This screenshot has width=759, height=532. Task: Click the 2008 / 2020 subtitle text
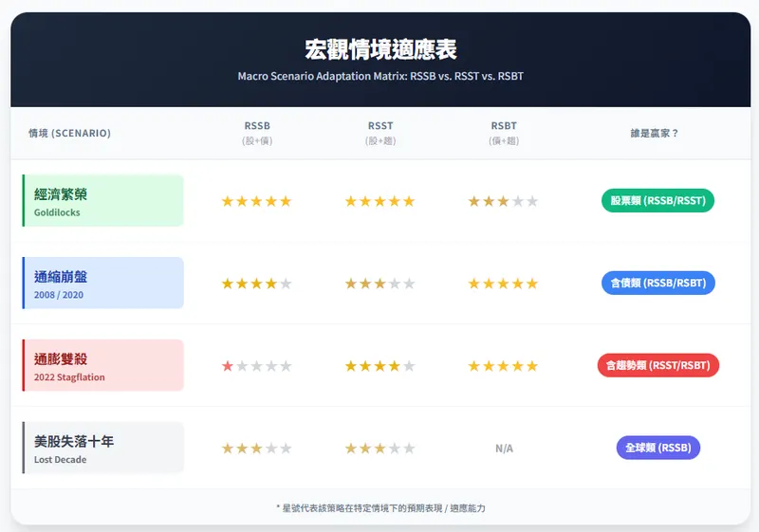[x=59, y=295]
